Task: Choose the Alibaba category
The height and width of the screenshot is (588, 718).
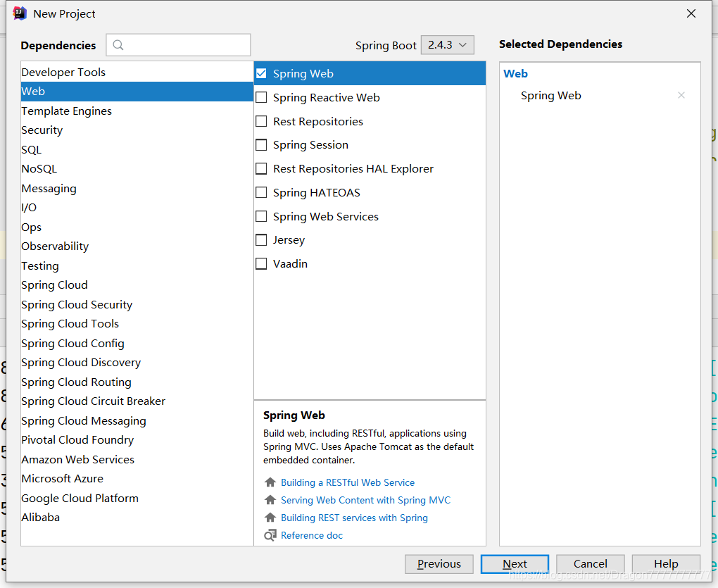Action: 137,517
